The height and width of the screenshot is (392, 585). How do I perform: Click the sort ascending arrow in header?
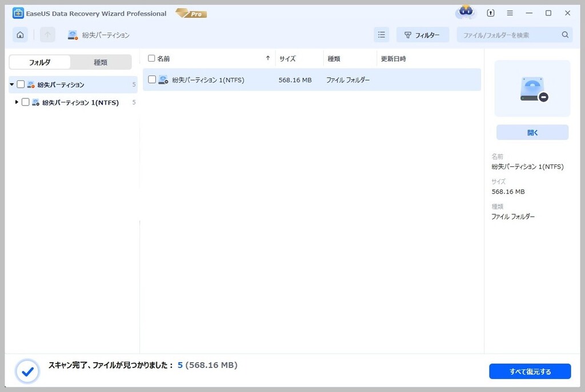tap(268, 58)
